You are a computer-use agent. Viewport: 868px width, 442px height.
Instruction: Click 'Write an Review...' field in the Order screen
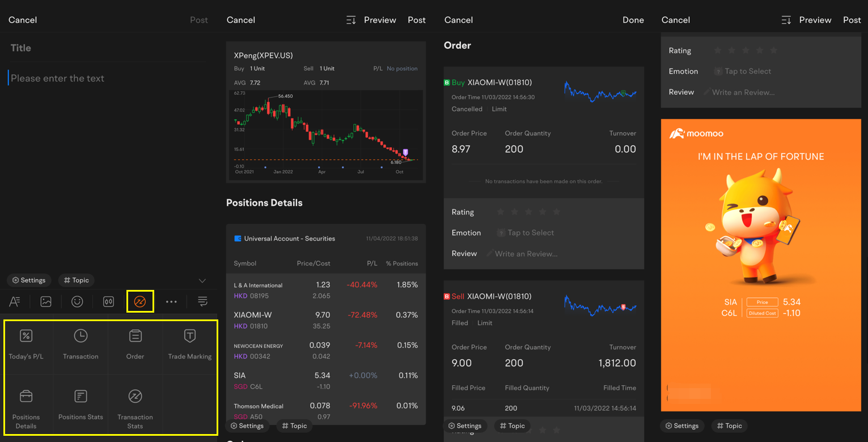(522, 254)
